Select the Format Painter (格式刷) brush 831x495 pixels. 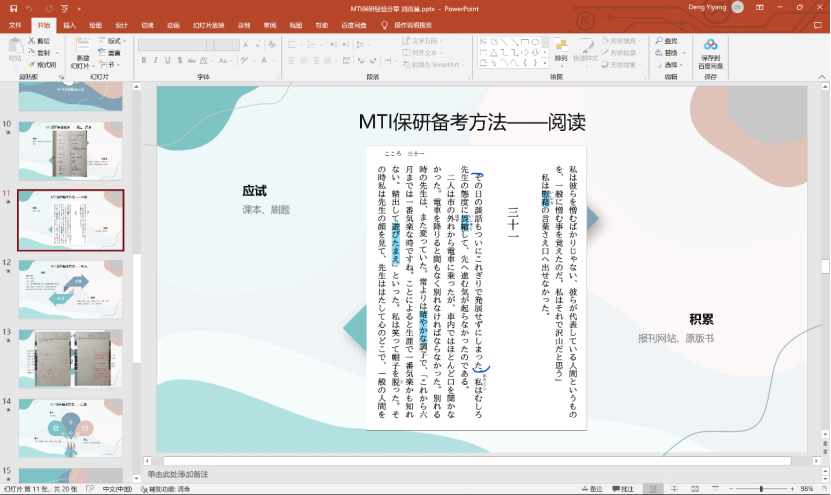tap(42, 65)
